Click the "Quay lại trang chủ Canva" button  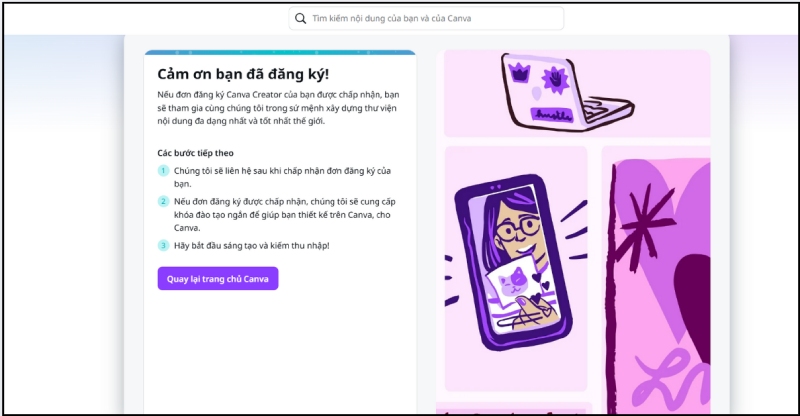coord(218,279)
